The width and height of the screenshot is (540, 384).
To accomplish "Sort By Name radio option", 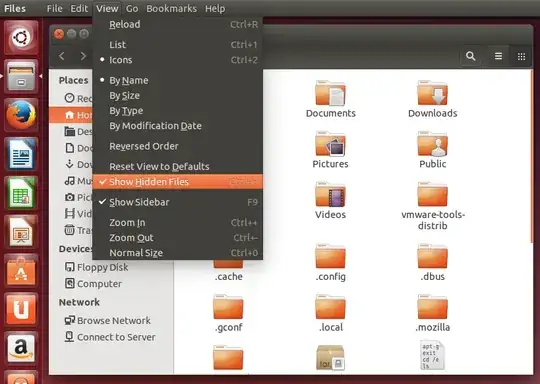I will [x=178, y=81].
